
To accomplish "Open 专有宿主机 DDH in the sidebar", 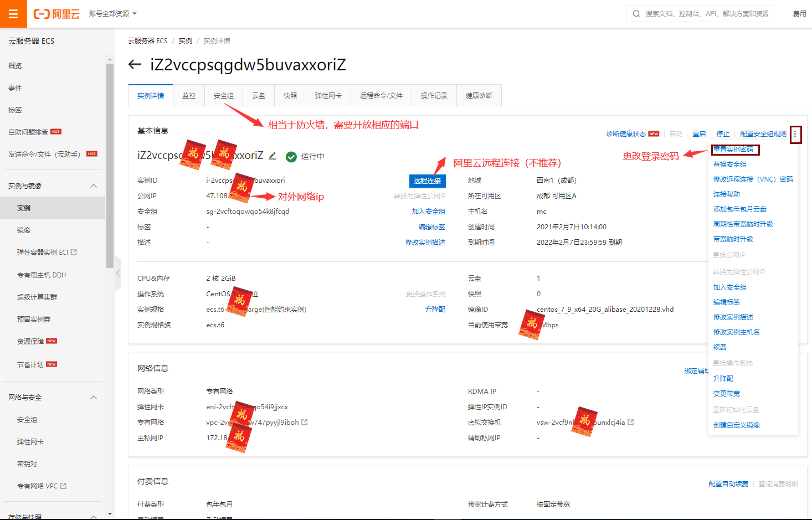I will [x=42, y=275].
